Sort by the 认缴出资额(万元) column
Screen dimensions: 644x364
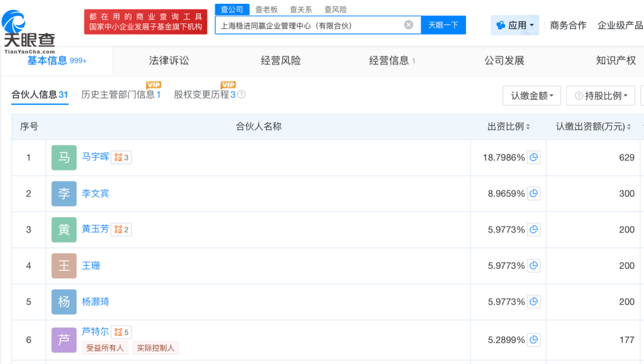pyautogui.click(x=594, y=127)
